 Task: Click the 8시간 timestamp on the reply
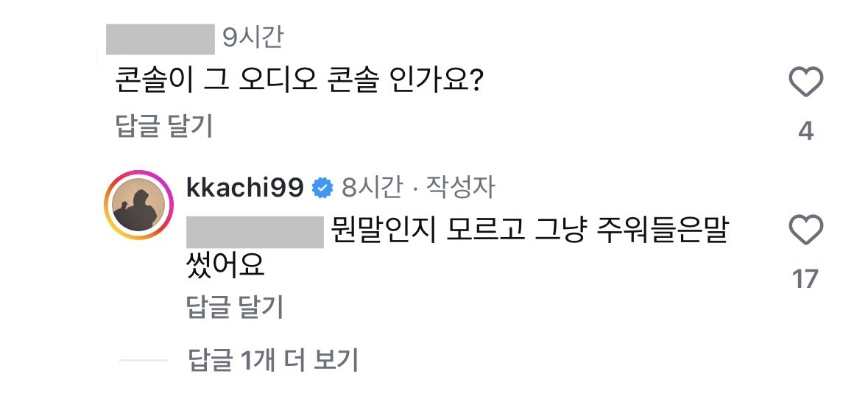tap(372, 188)
